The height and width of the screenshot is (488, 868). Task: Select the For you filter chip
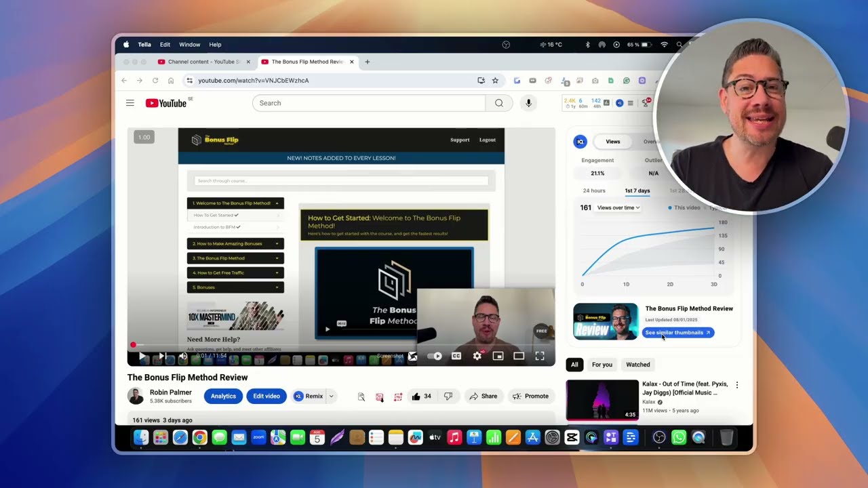click(x=602, y=365)
